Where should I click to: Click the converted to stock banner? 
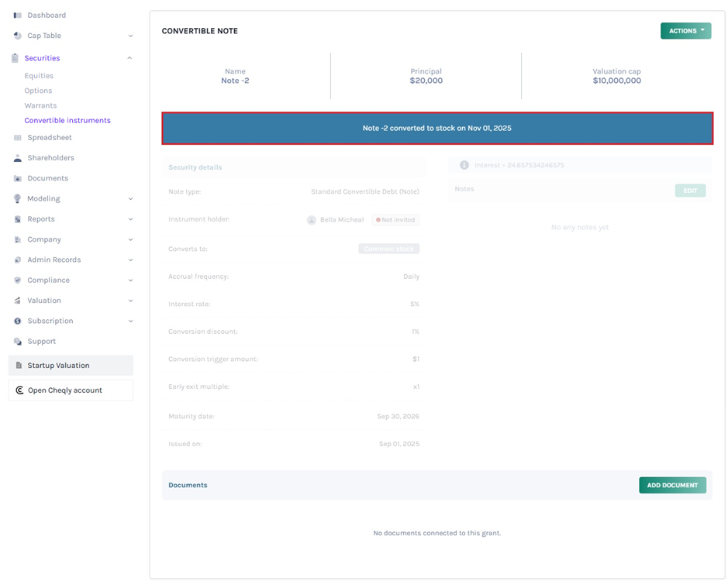[436, 129]
